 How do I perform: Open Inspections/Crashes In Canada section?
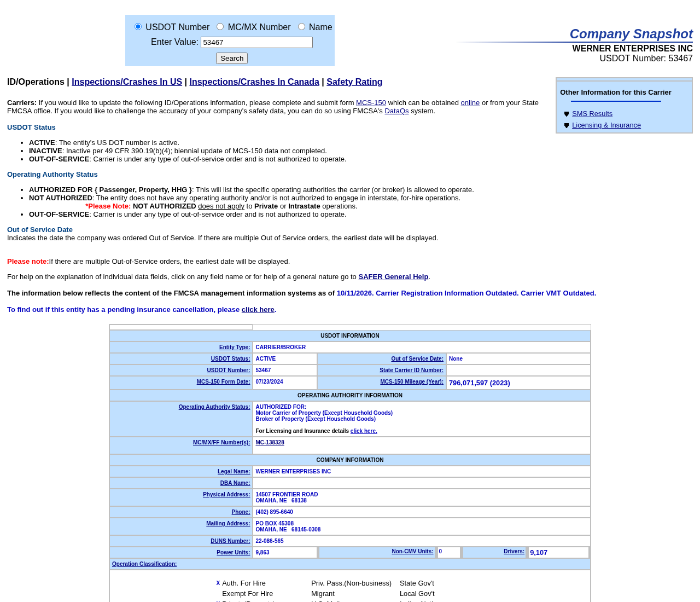(254, 82)
